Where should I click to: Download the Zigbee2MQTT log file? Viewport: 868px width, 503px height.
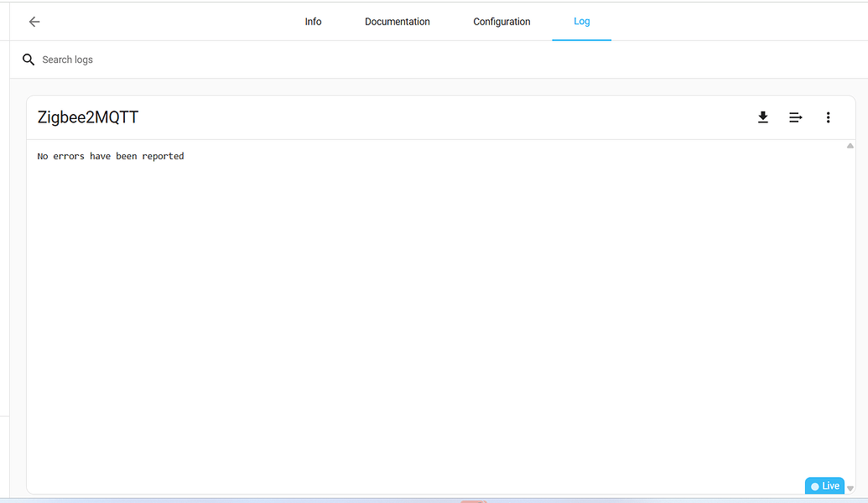pos(762,117)
